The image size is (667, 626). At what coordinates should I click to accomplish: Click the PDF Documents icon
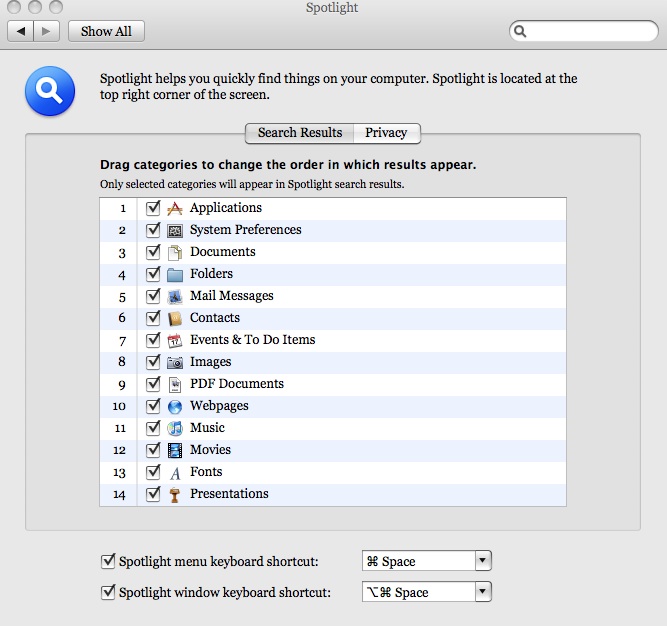(175, 384)
